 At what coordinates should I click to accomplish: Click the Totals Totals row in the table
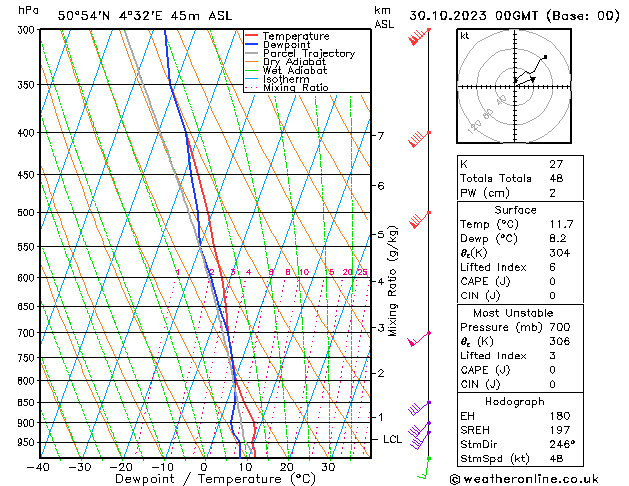515,178
